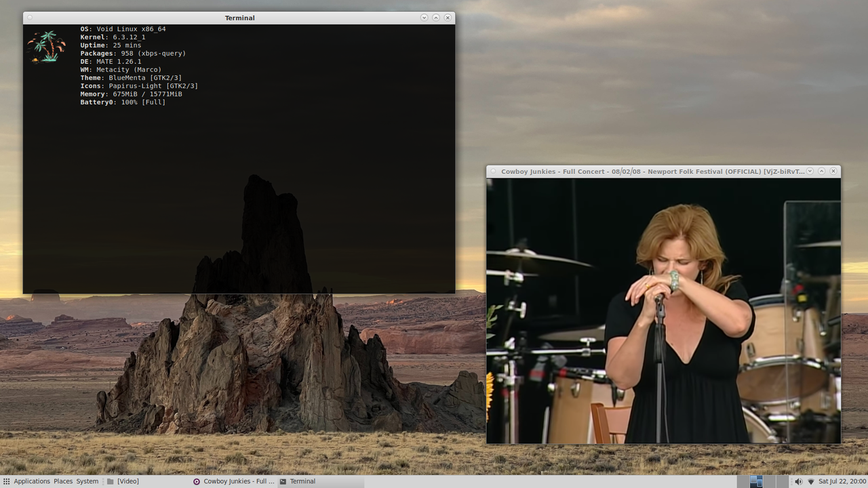Image resolution: width=868 pixels, height=488 pixels.
Task: Activate the Terminal taskbar button
Action: [x=320, y=481]
